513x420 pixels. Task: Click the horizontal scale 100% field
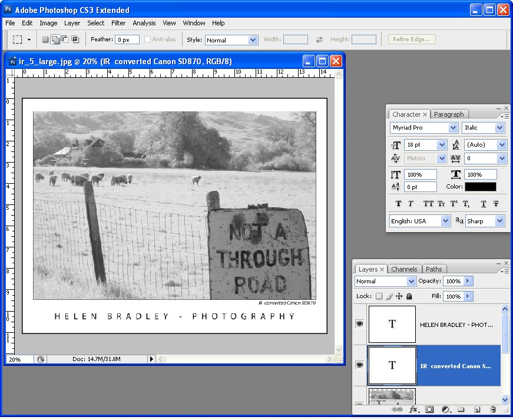481,174
